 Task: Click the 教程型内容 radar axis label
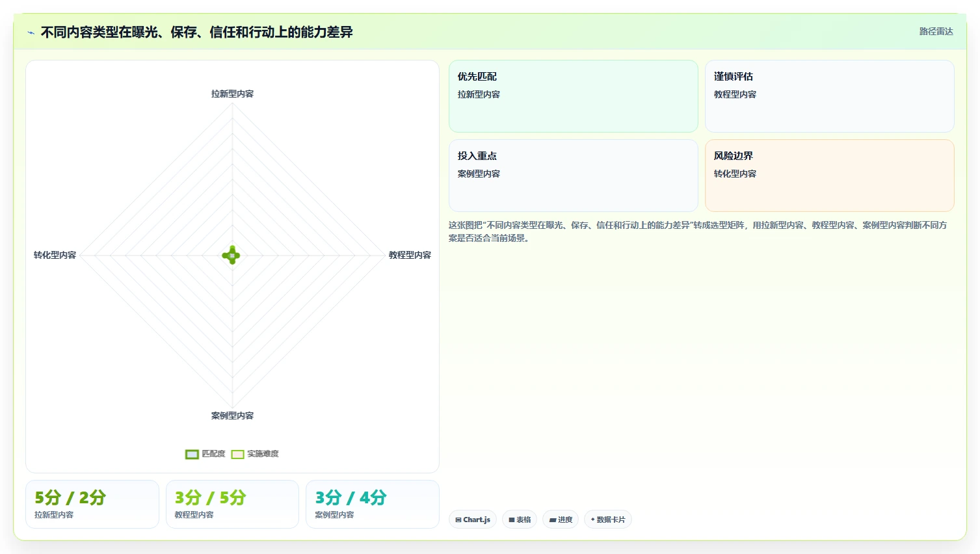click(x=410, y=255)
